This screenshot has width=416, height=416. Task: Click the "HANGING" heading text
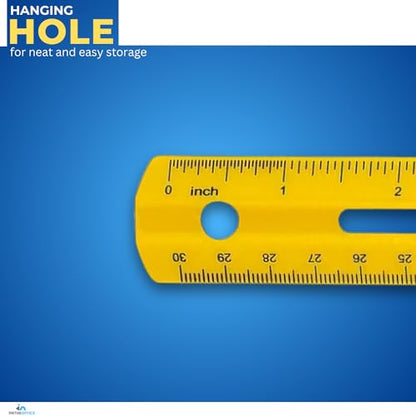pyautogui.click(x=41, y=10)
